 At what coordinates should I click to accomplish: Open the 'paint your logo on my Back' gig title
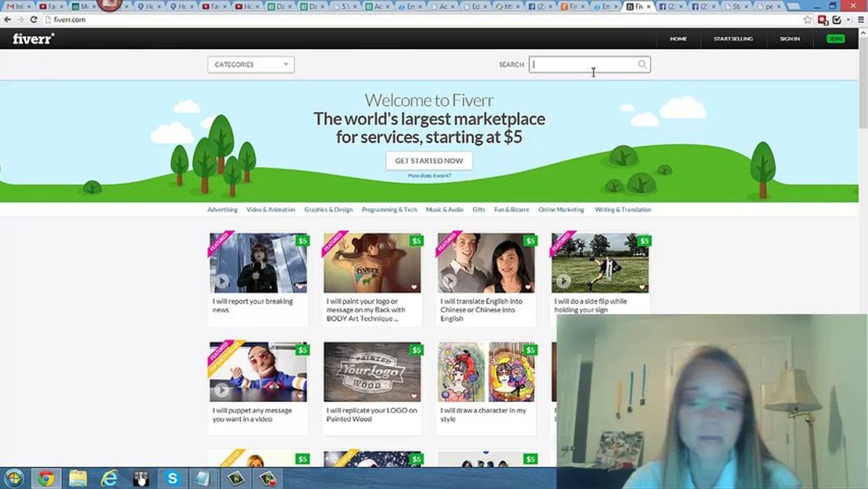[366, 310]
